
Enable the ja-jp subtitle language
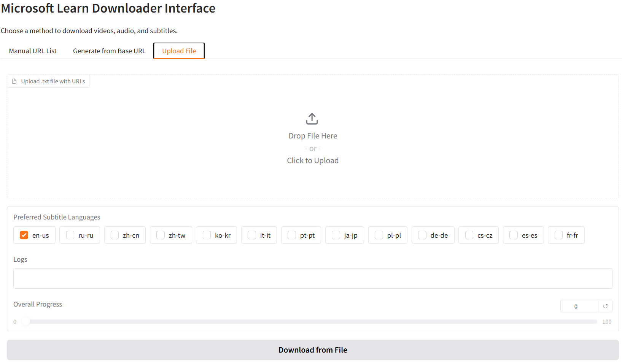pyautogui.click(x=336, y=235)
